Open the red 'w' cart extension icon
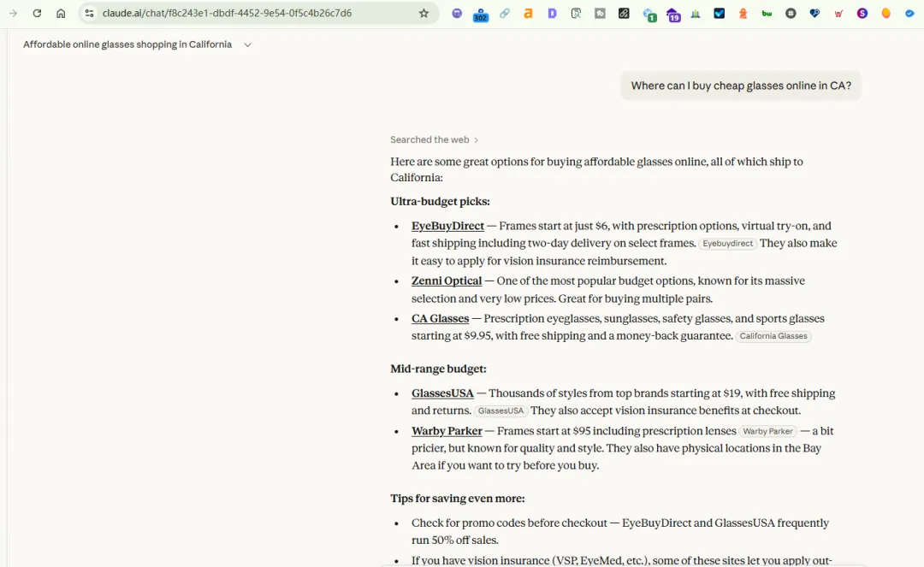924x567 pixels. tap(838, 13)
